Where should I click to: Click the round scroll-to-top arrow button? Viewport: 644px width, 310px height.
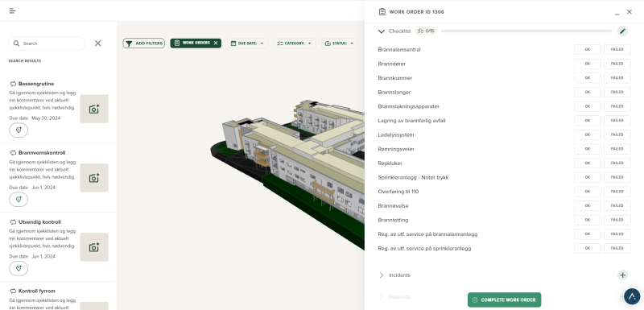point(632,296)
